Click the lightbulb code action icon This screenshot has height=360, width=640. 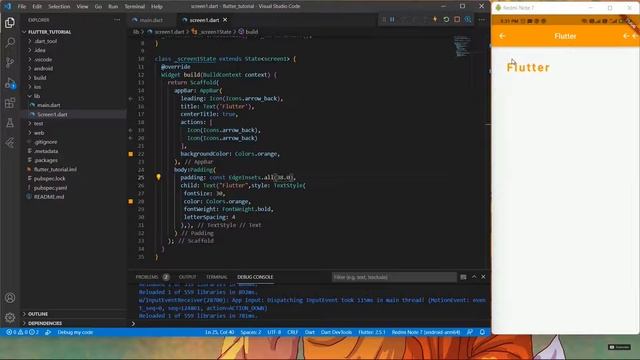[x=158, y=177]
